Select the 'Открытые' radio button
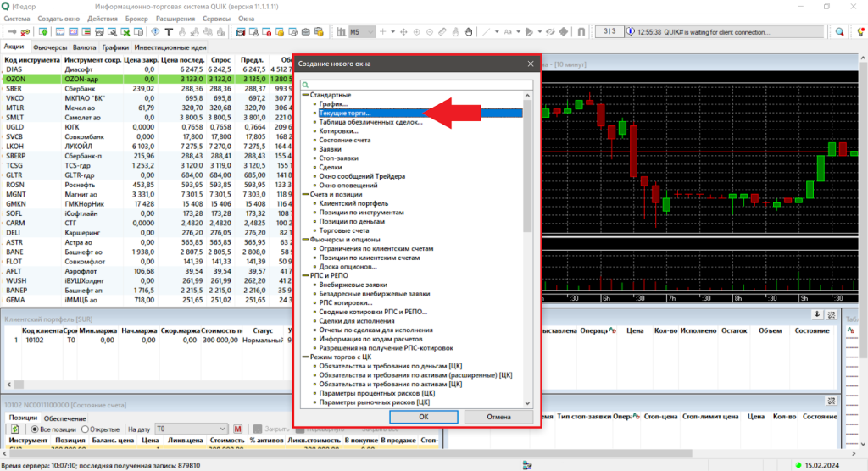This screenshot has width=868, height=471. 86,429
